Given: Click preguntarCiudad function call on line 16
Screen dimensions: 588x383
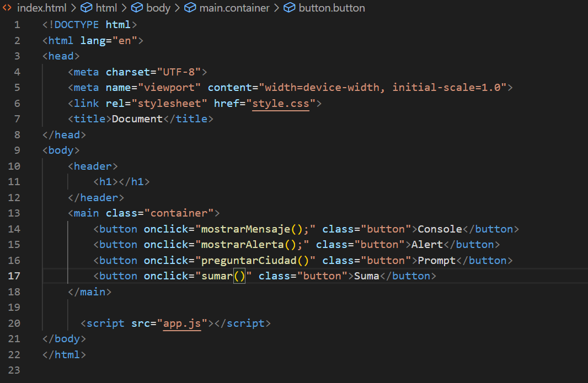Looking at the screenshot, I should pyautogui.click(x=255, y=261).
